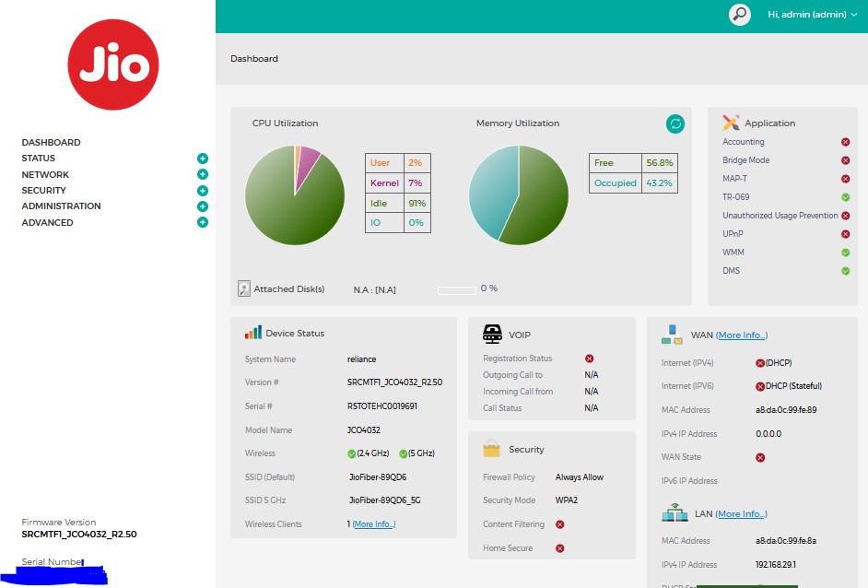Click the Always Allow firewall policy value
This screenshot has height=588, width=868.
tap(579, 477)
